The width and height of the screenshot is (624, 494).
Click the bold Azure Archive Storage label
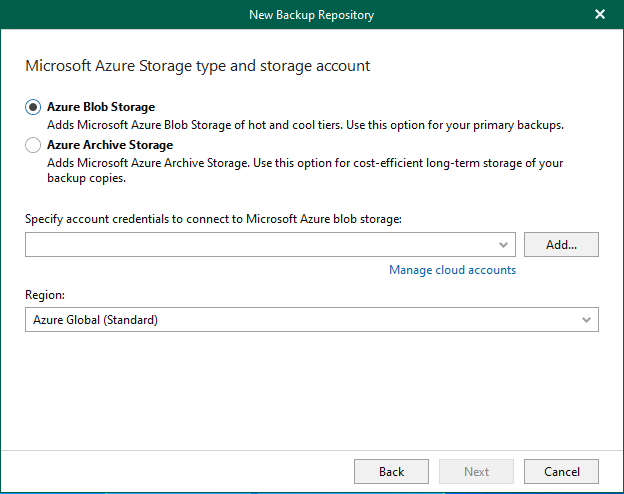click(110, 145)
